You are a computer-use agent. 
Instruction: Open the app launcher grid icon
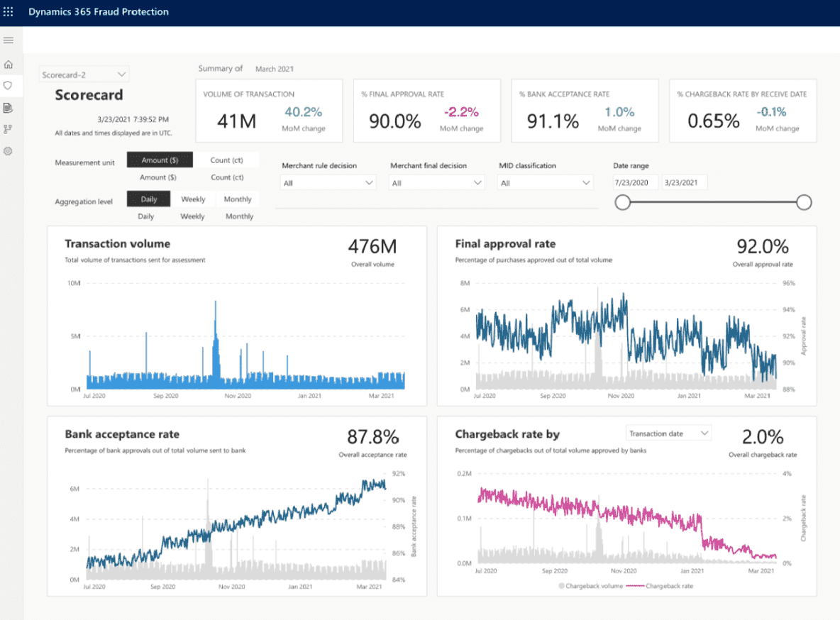click(8, 11)
